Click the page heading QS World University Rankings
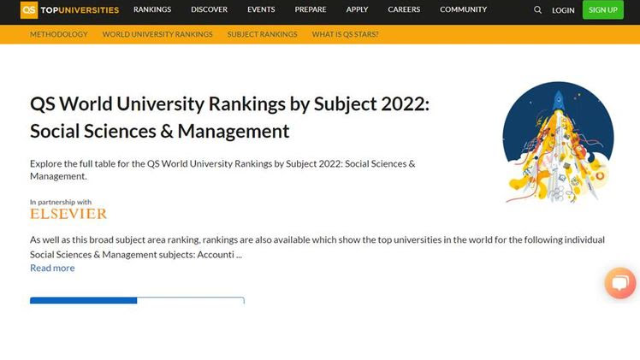The height and width of the screenshot is (360, 640). click(x=230, y=117)
